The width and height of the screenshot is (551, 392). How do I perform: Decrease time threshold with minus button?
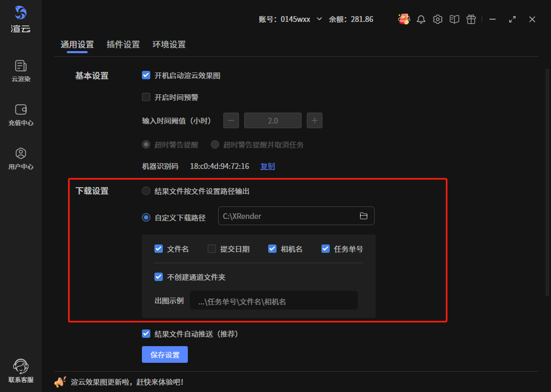[x=231, y=120]
